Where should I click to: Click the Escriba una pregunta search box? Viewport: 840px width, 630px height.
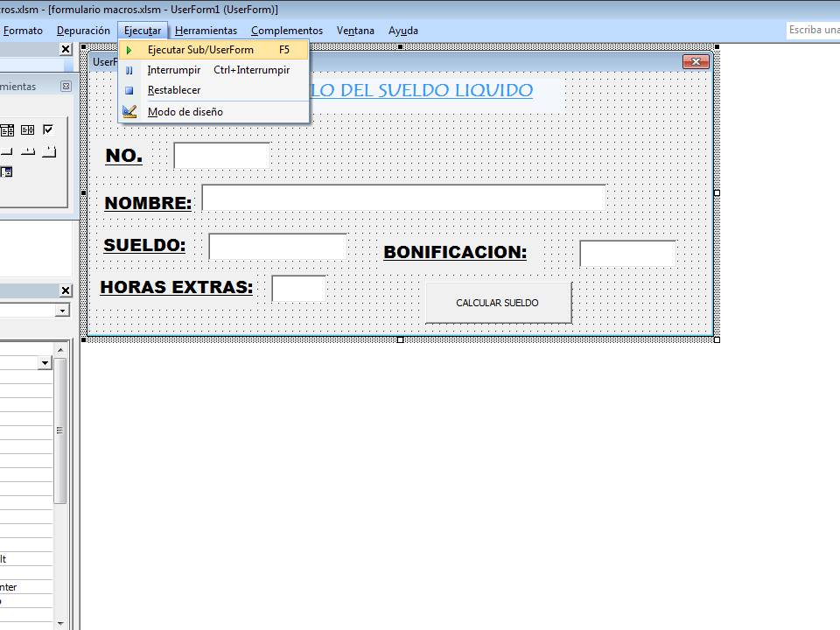click(x=812, y=29)
